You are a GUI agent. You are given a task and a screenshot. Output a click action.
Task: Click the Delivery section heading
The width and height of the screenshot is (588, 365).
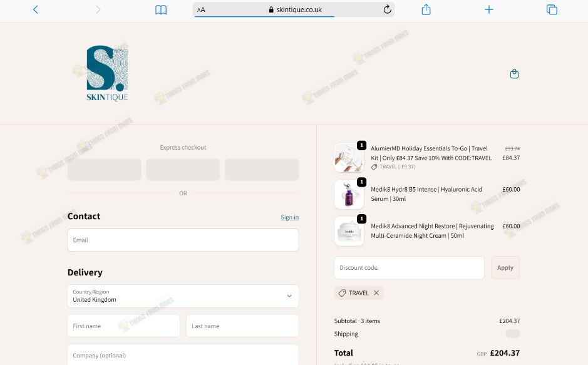point(85,272)
